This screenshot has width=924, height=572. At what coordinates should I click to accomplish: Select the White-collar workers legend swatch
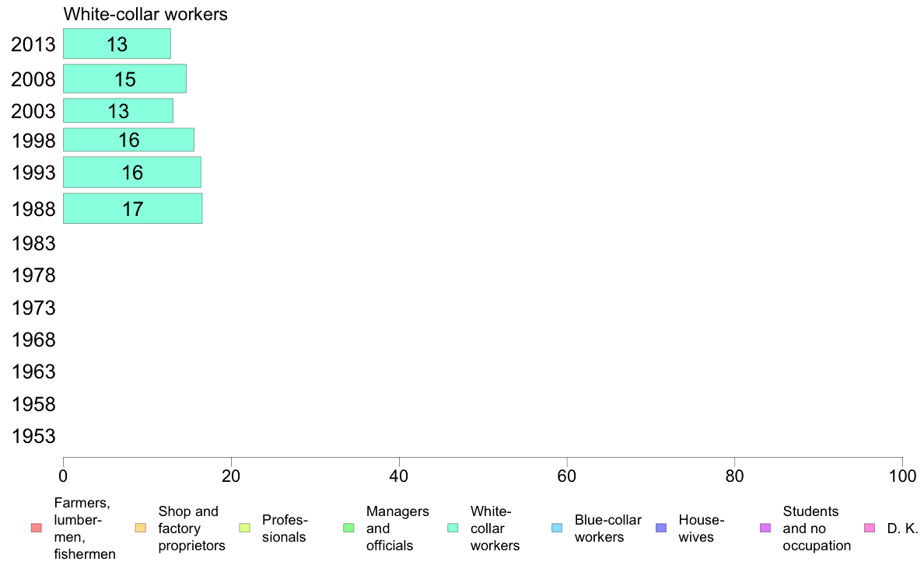[453, 528]
